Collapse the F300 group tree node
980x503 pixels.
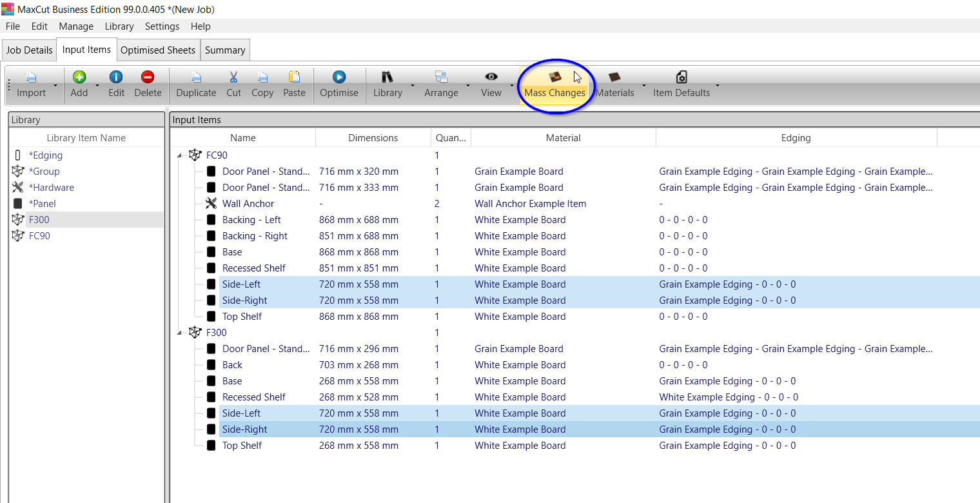tap(180, 333)
